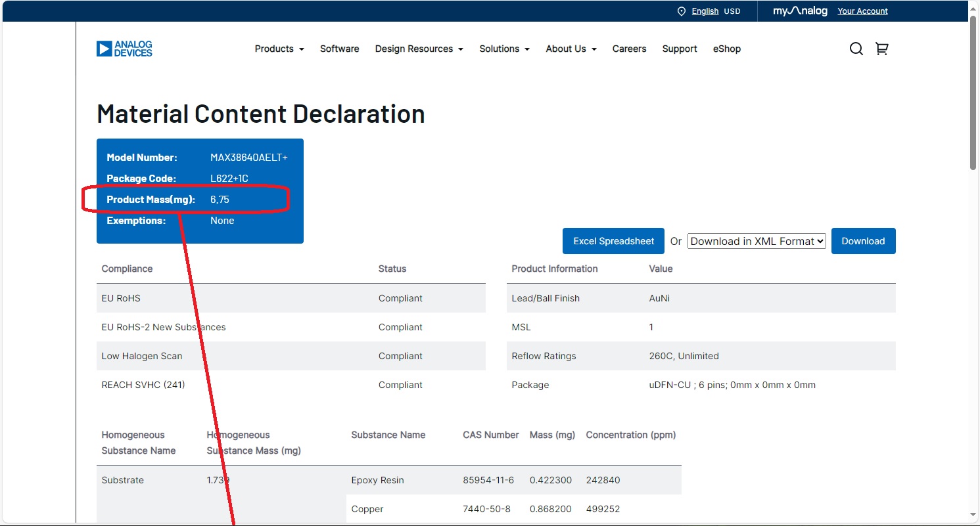Image resolution: width=980 pixels, height=526 pixels.
Task: Go to the Software menu item
Action: (339, 49)
